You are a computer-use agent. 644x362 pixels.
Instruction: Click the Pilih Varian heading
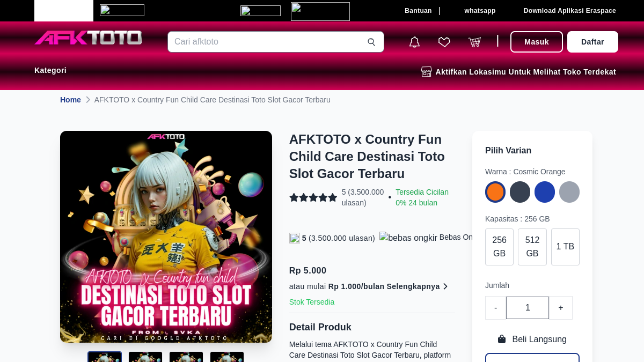click(x=508, y=151)
